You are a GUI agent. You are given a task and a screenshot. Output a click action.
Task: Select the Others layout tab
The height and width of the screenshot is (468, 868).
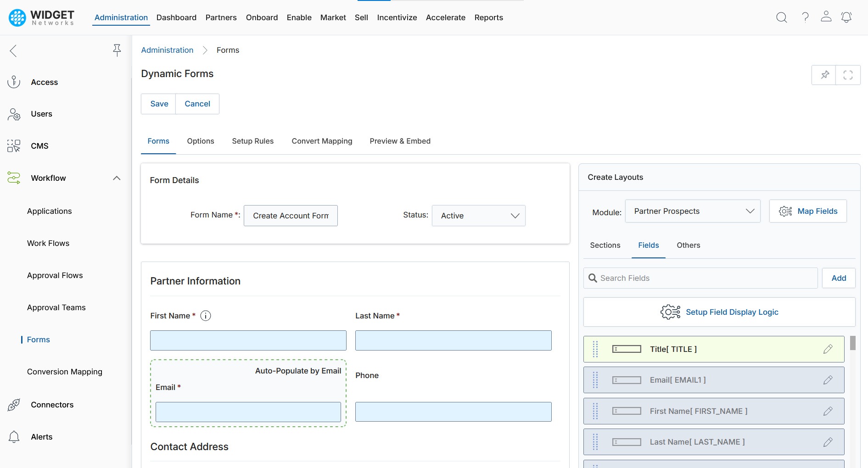689,245
